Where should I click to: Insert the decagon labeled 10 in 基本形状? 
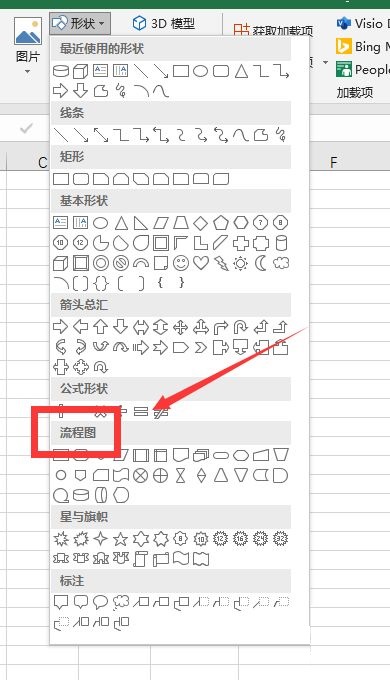[x=60, y=243]
